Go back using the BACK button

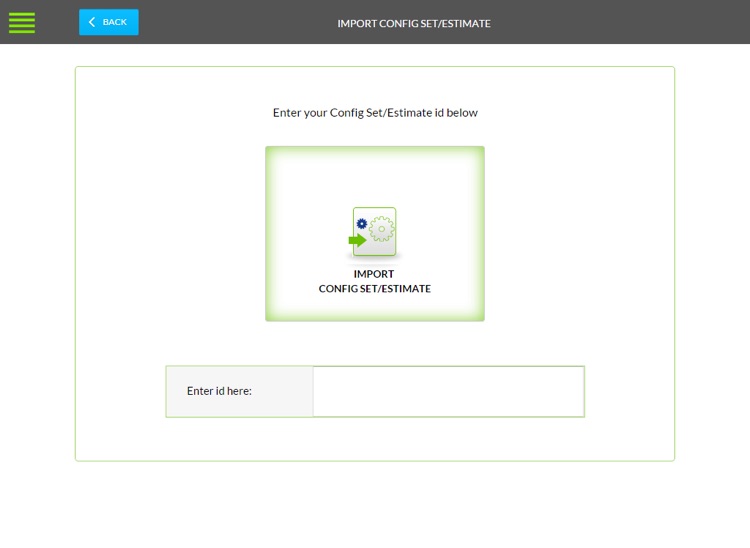pos(109,22)
